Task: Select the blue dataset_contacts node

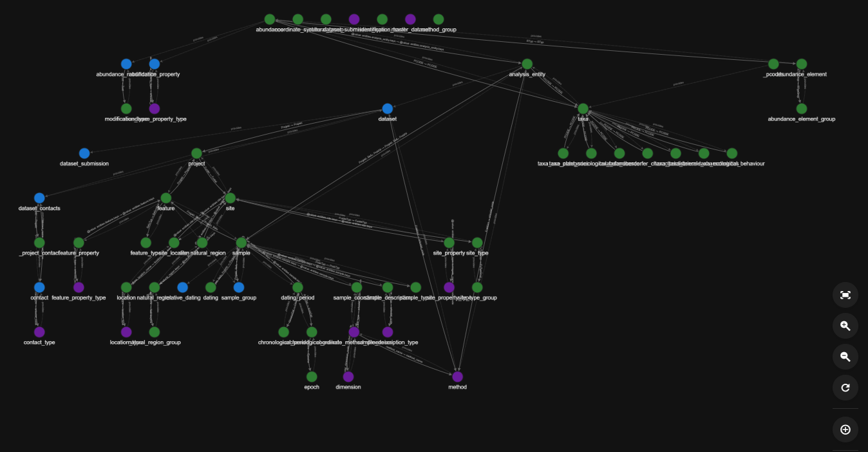Action: click(39, 198)
